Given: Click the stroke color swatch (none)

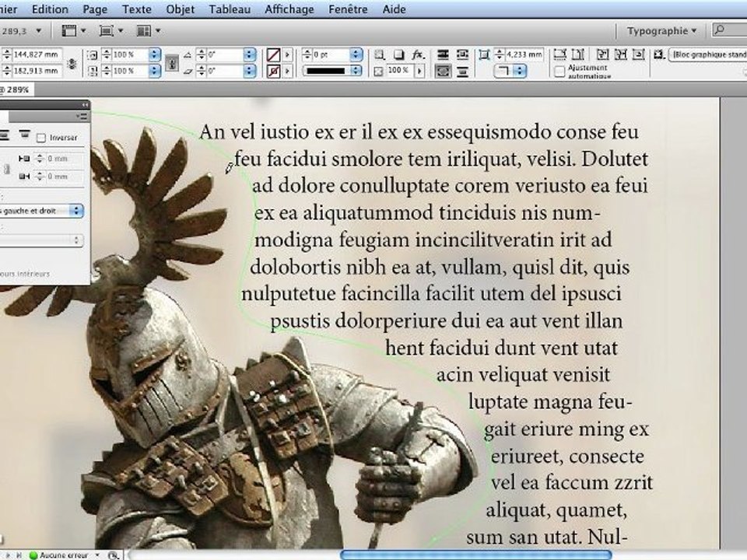Looking at the screenshot, I should [273, 72].
